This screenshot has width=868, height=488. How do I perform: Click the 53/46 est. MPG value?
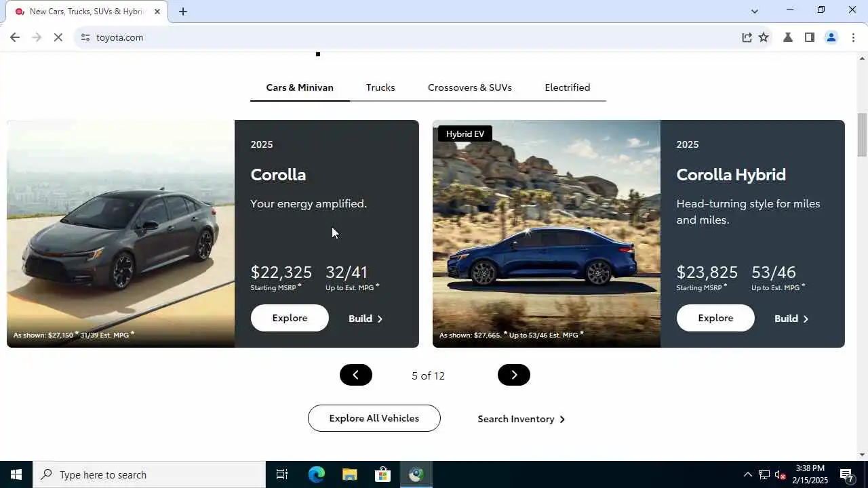pos(774,272)
